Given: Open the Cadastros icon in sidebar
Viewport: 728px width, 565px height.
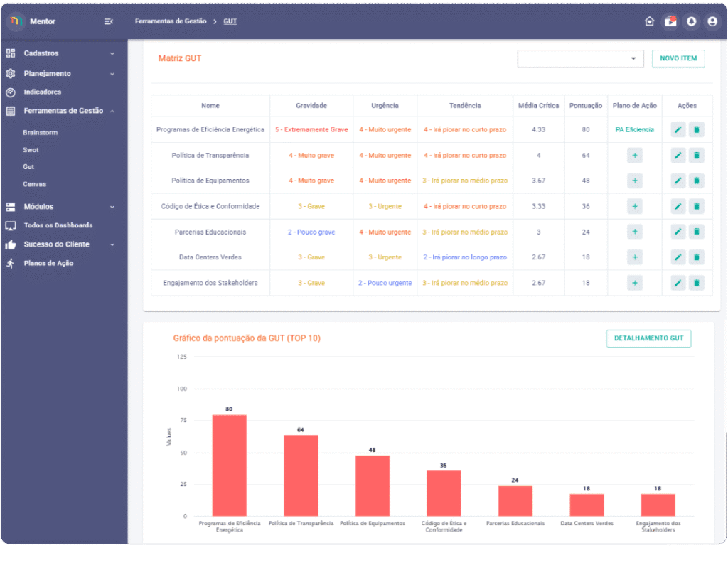Looking at the screenshot, I should pyautogui.click(x=10, y=53).
